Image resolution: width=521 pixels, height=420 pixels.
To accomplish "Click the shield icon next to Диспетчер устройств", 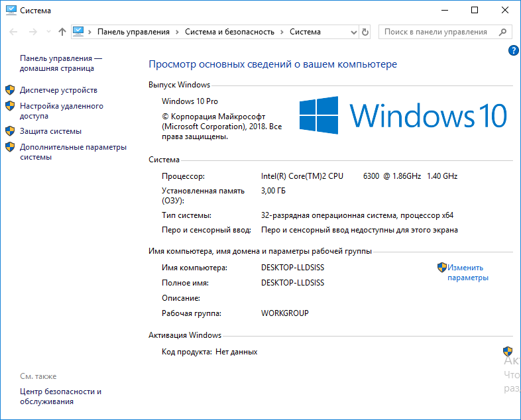I will point(10,90).
